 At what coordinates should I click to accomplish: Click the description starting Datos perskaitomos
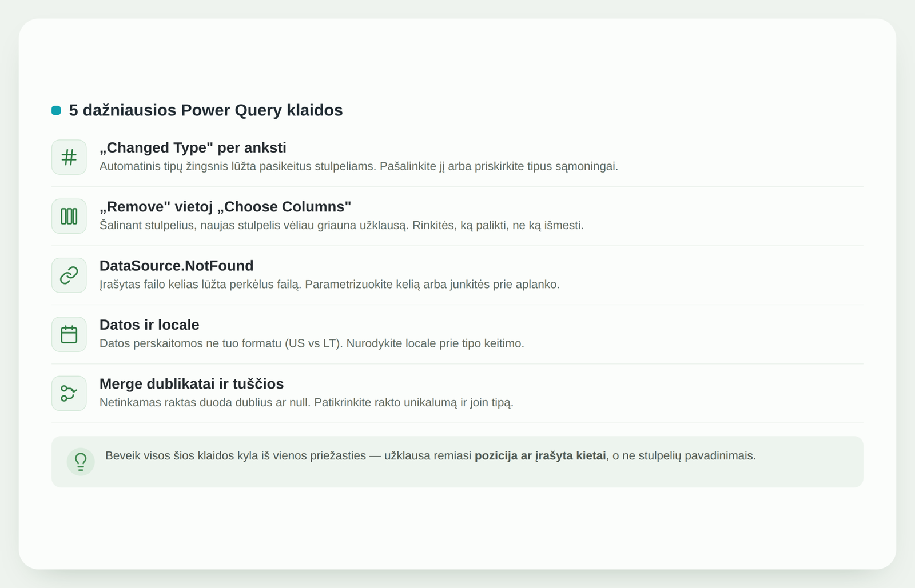point(312,343)
